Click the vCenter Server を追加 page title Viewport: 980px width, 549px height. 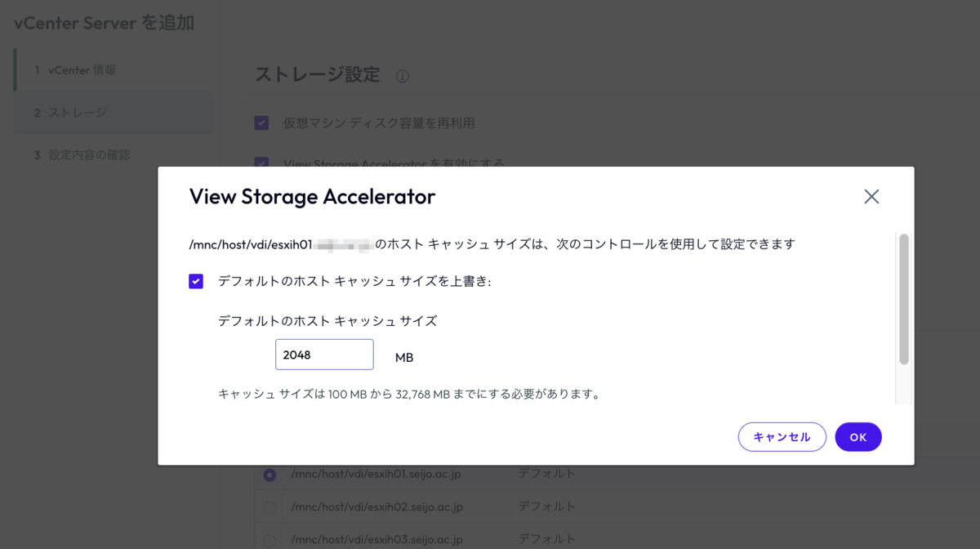coord(104,22)
